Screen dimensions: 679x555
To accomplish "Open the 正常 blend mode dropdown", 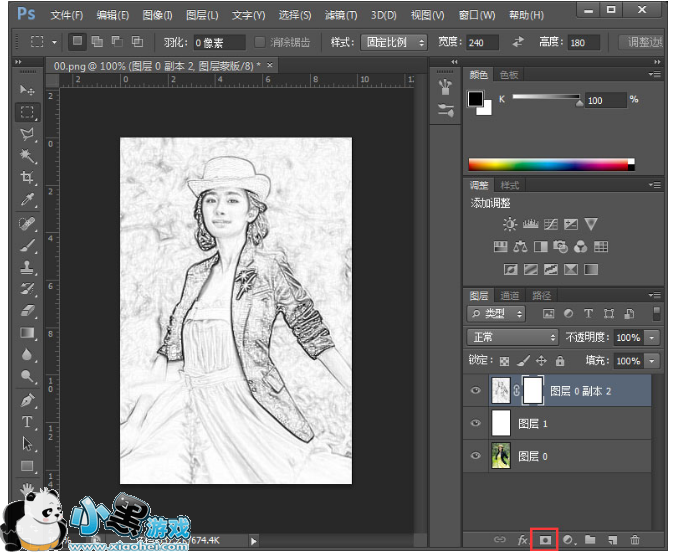I will point(512,338).
